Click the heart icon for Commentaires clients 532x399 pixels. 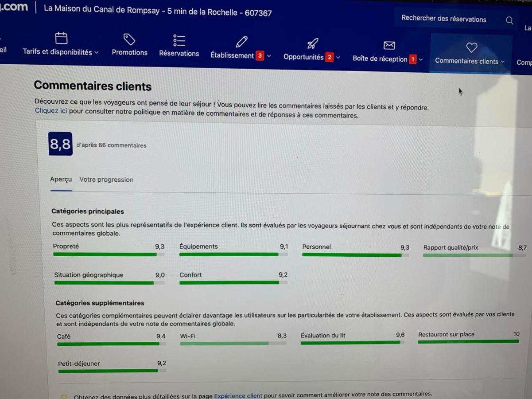472,47
